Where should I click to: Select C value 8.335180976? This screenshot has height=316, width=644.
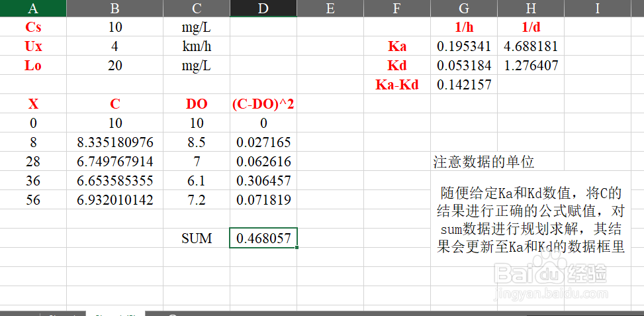click(115, 142)
